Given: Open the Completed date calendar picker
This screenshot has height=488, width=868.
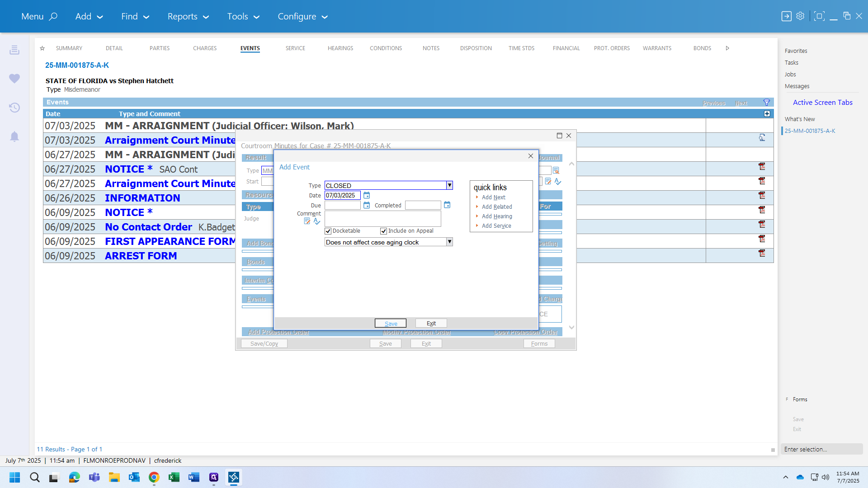Looking at the screenshot, I should click(x=447, y=205).
